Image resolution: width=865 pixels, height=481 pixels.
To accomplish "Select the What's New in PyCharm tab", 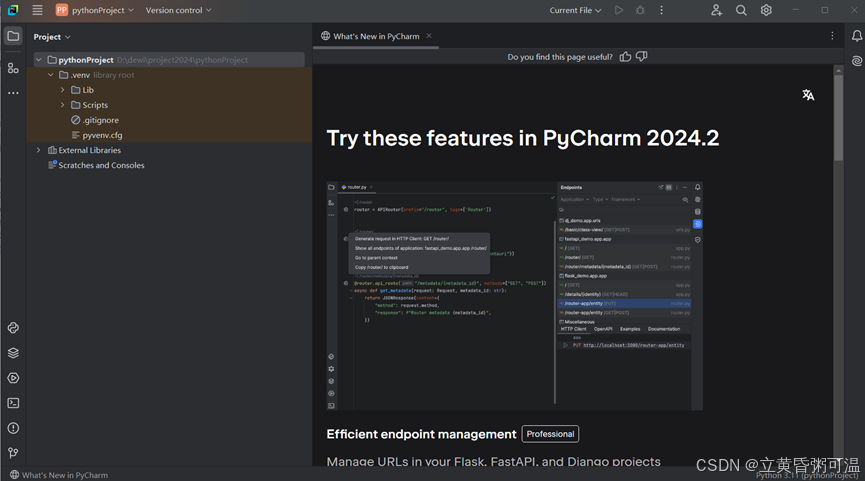I will tap(376, 36).
